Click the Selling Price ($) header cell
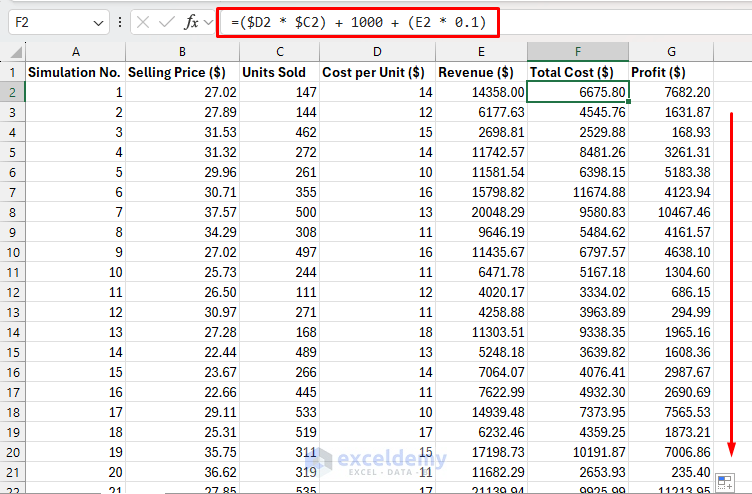The width and height of the screenshot is (752, 494). coord(182,72)
